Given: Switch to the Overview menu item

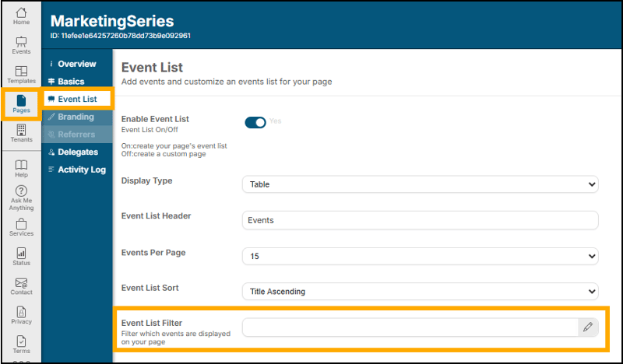Looking at the screenshot, I should click(x=76, y=64).
